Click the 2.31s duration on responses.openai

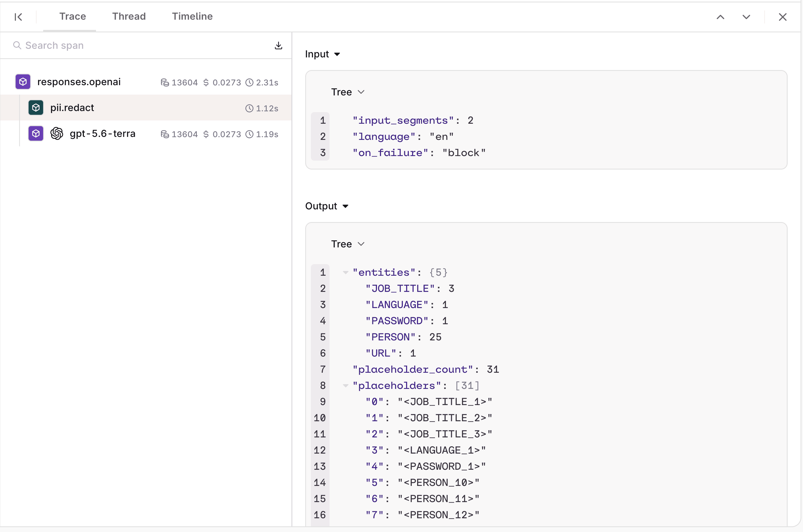[267, 82]
